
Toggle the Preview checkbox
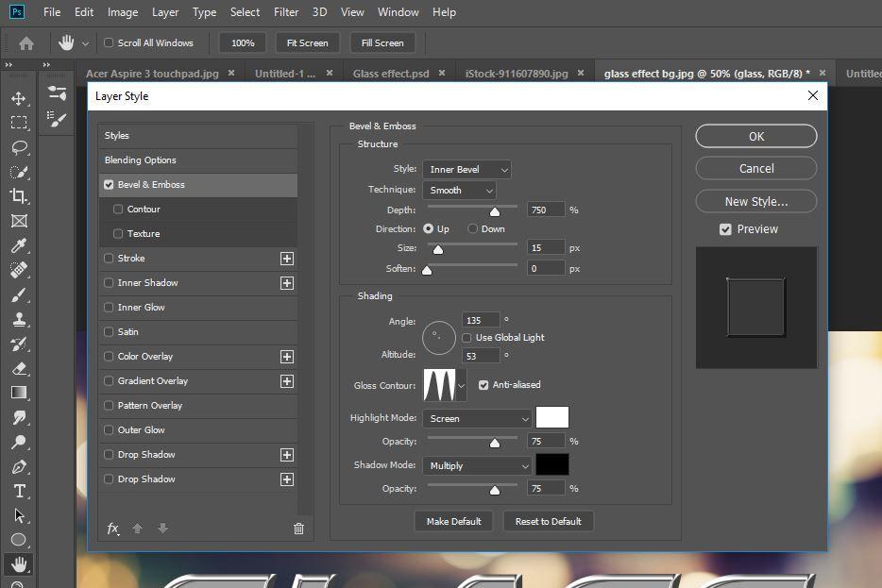(x=725, y=229)
